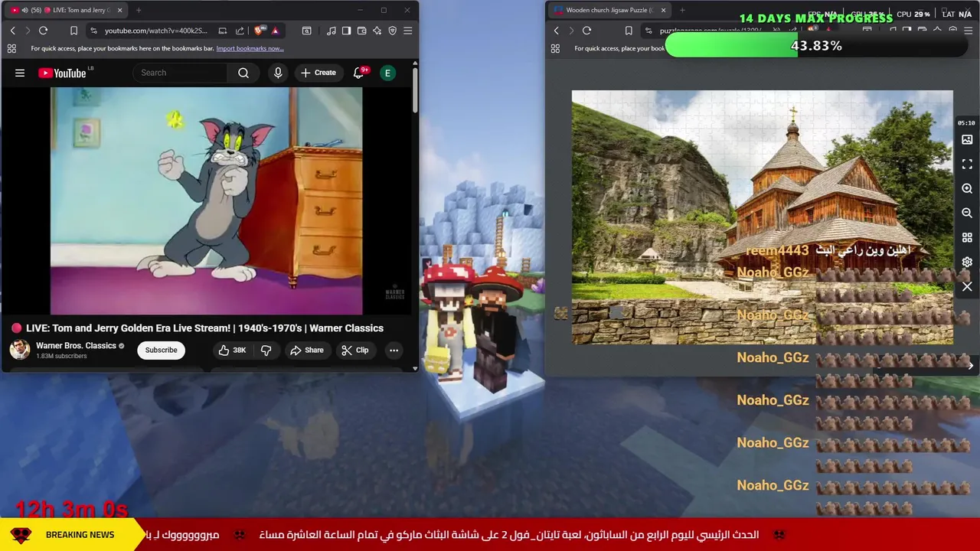Open the account avatar E menu
Screen dimensions: 980x551
pyautogui.click(x=388, y=73)
